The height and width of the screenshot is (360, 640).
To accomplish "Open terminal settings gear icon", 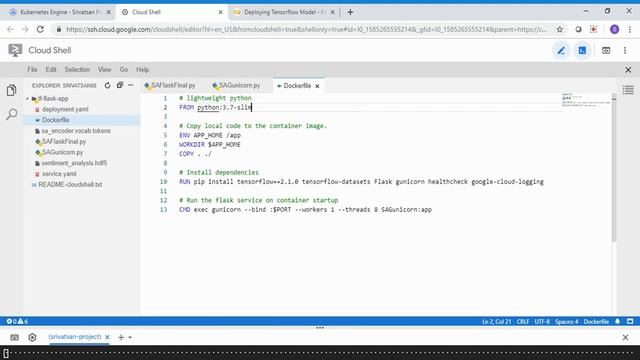I will pyautogui.click(x=32, y=338).
